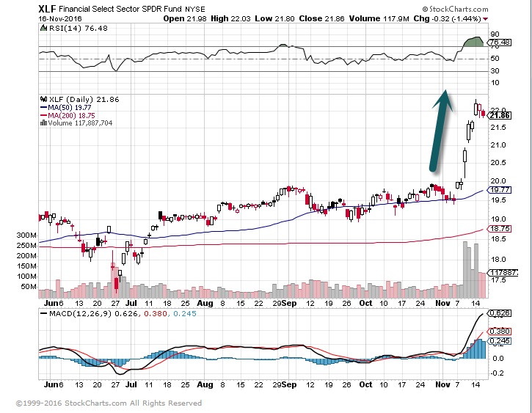Click the 0.380 signal tag on MACD axis
Viewport: 532px width, 413px height.
(499, 332)
